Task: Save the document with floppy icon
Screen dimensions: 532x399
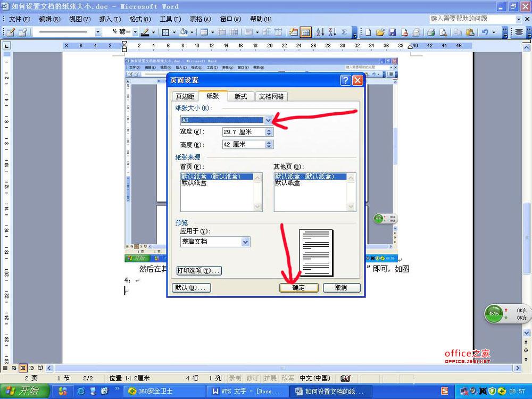Action: click(x=392, y=32)
